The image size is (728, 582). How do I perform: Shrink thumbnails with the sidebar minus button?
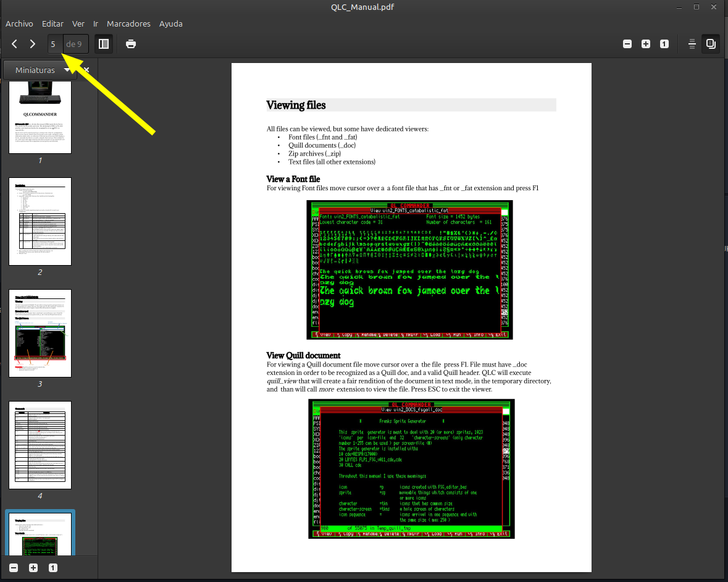tap(14, 568)
